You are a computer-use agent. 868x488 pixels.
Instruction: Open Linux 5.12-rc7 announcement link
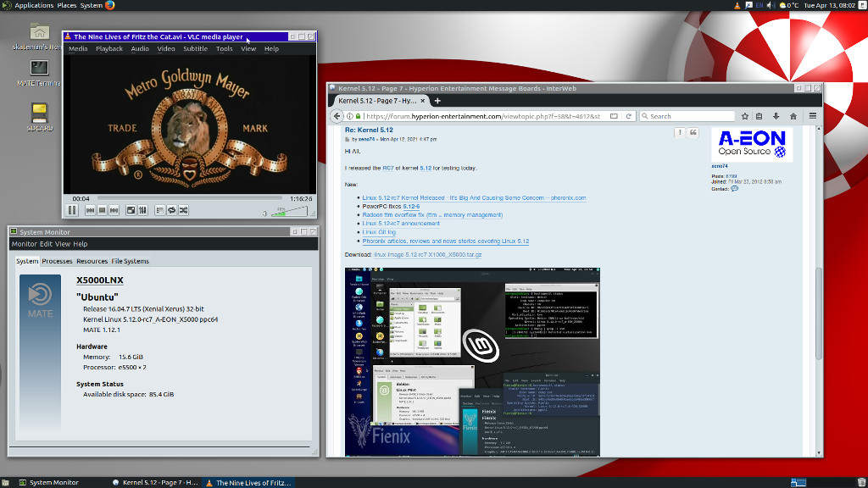pyautogui.click(x=401, y=224)
